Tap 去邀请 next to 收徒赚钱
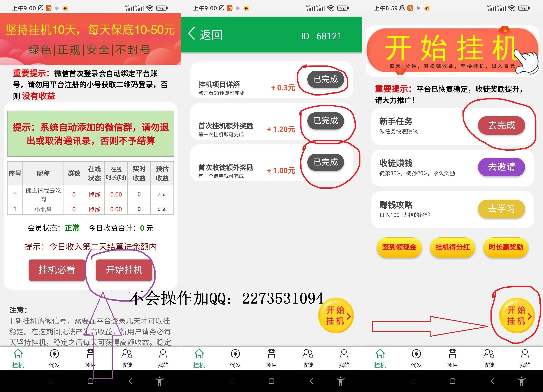The width and height of the screenshot is (543, 392). coord(501,167)
